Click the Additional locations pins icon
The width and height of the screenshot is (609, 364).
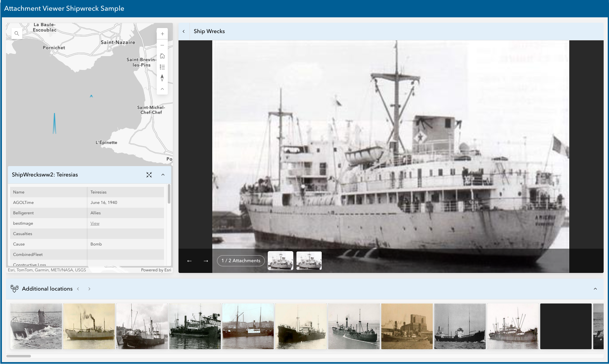[x=15, y=289]
